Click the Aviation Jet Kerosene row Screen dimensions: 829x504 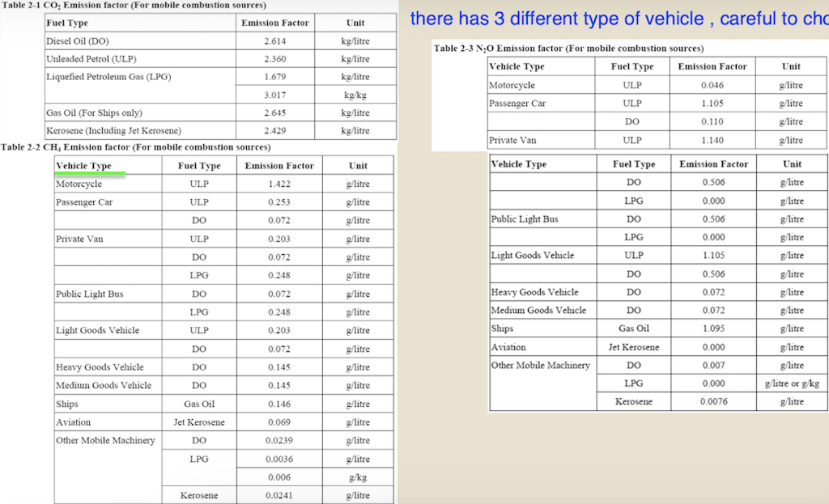(x=633, y=346)
